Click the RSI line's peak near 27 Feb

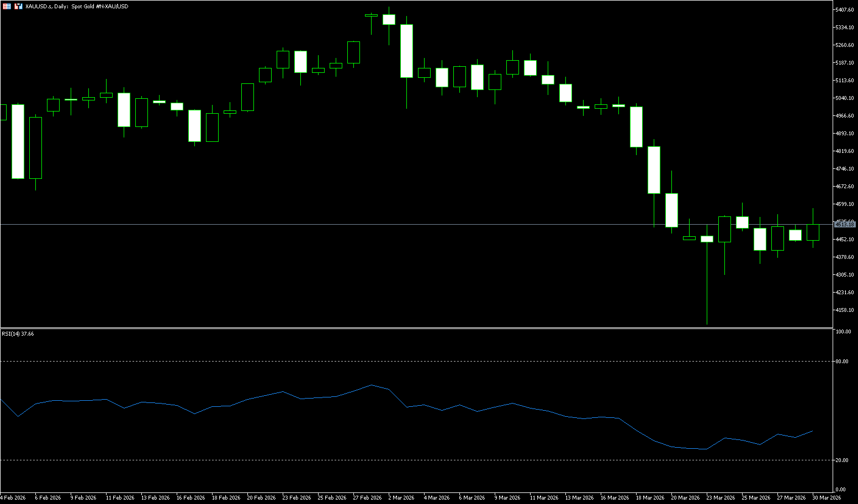[371, 385]
